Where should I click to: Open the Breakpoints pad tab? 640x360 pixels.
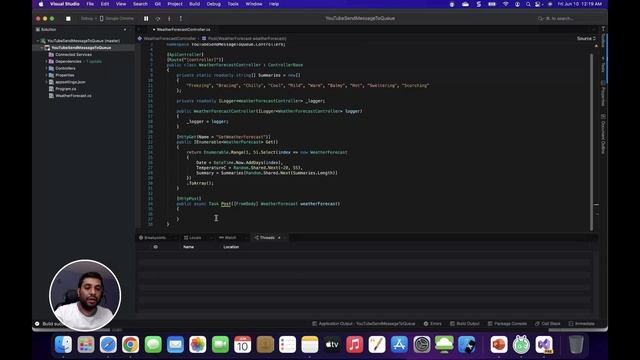tap(153, 238)
